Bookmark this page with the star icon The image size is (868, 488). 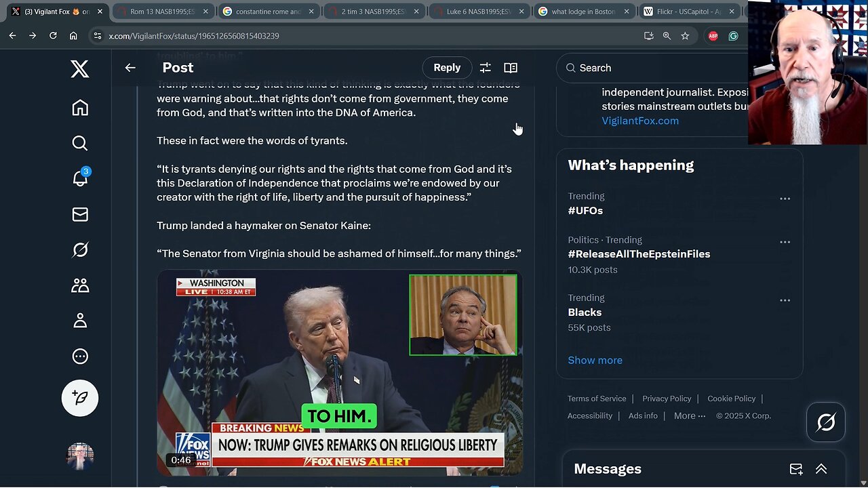coord(685,36)
